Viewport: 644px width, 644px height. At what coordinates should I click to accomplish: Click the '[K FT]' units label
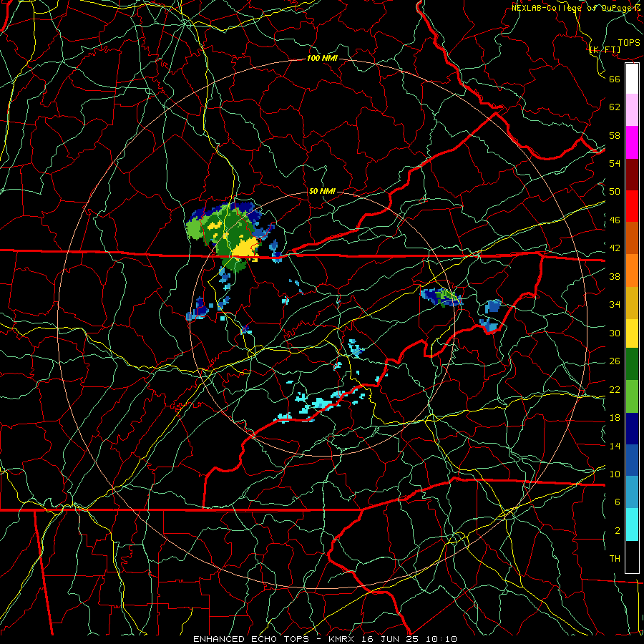point(605,49)
